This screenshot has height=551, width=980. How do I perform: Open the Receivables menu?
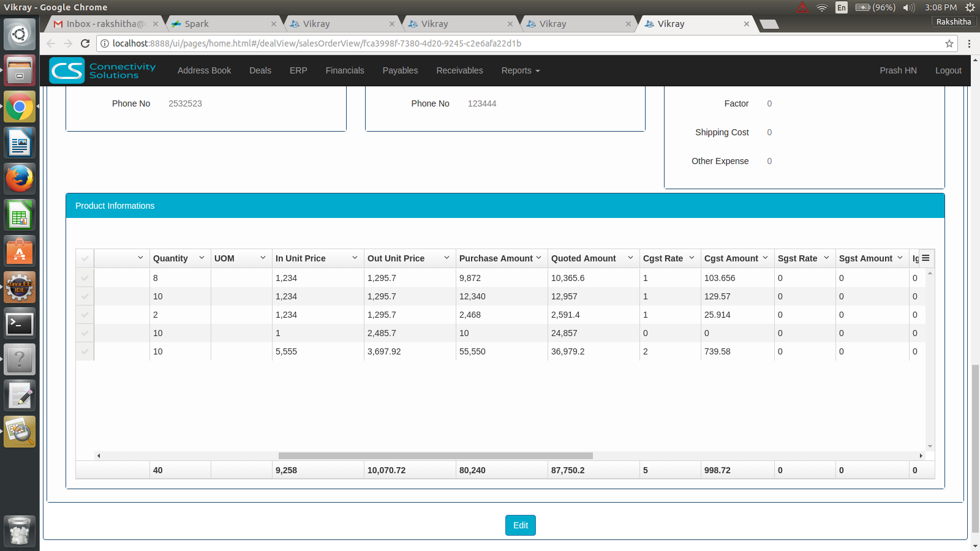click(x=459, y=70)
